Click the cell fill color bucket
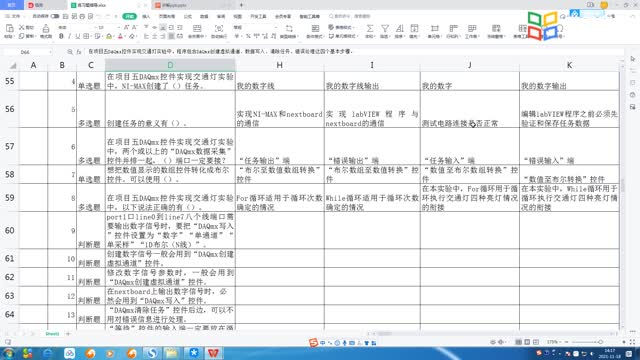The height and width of the screenshot is (360, 640). [109, 36]
